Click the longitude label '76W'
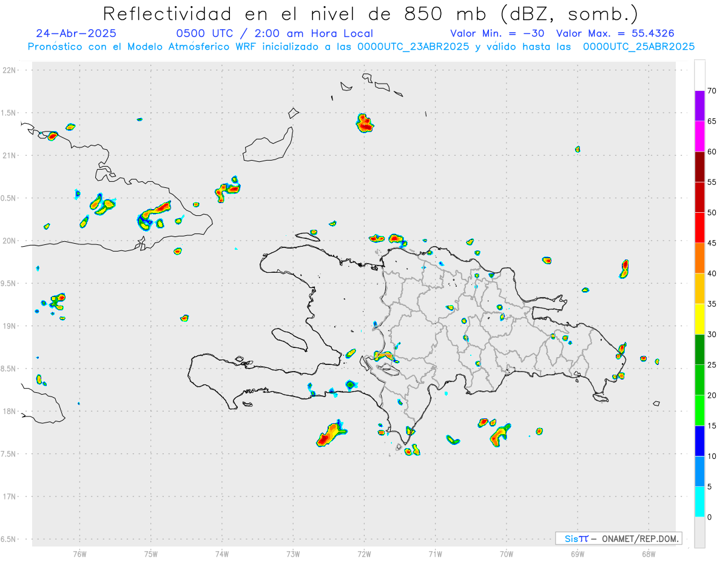The image size is (728, 562). tap(79, 554)
